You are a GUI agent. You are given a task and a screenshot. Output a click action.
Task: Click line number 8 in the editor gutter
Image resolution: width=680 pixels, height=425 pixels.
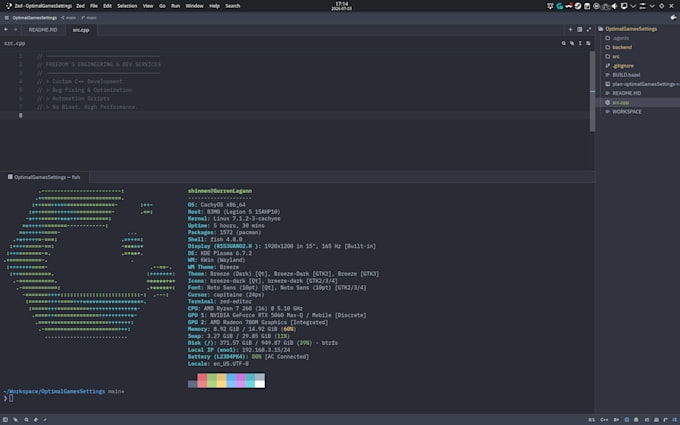20,115
